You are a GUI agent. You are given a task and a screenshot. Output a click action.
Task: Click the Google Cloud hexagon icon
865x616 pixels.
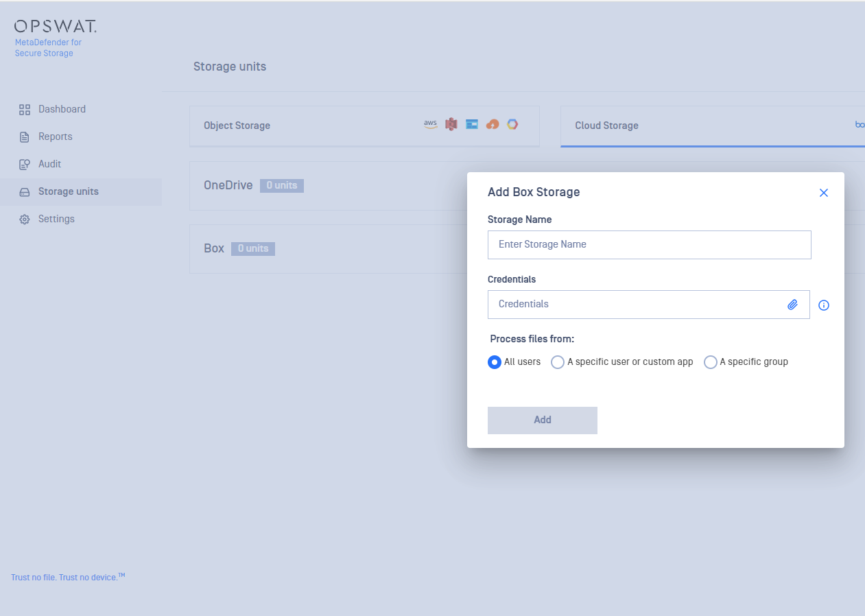512,124
